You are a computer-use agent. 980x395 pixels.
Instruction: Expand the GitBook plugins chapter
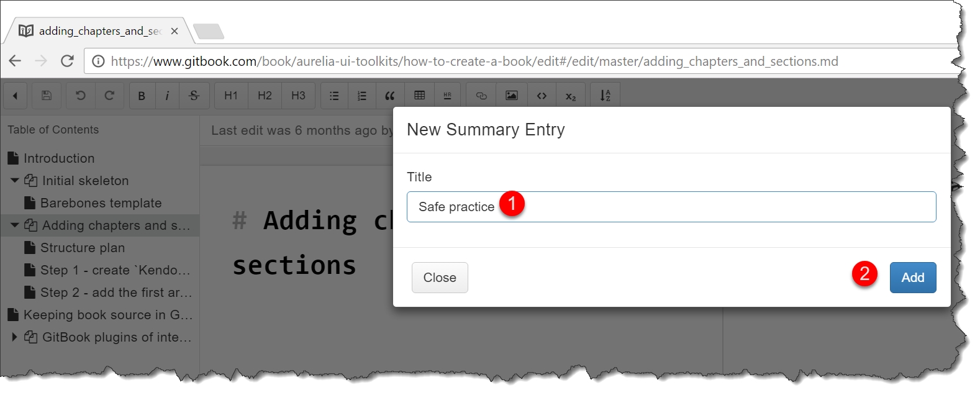point(14,337)
